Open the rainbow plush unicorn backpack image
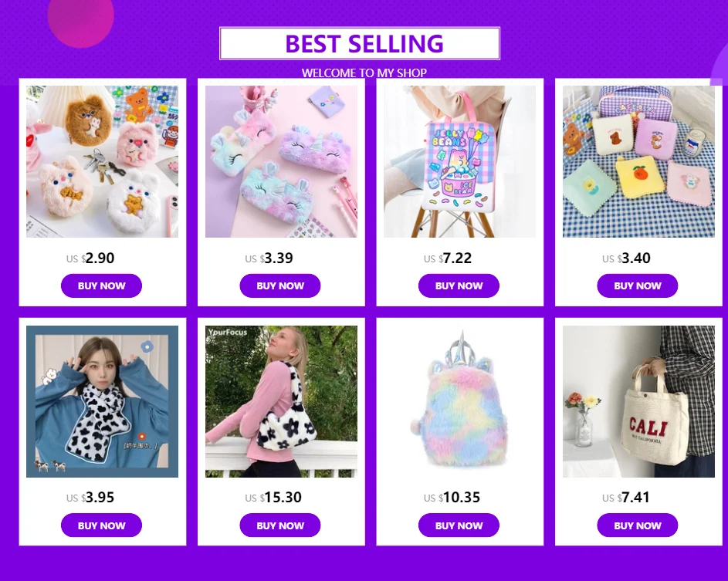Viewport: 728px width, 581px height. pos(459,401)
